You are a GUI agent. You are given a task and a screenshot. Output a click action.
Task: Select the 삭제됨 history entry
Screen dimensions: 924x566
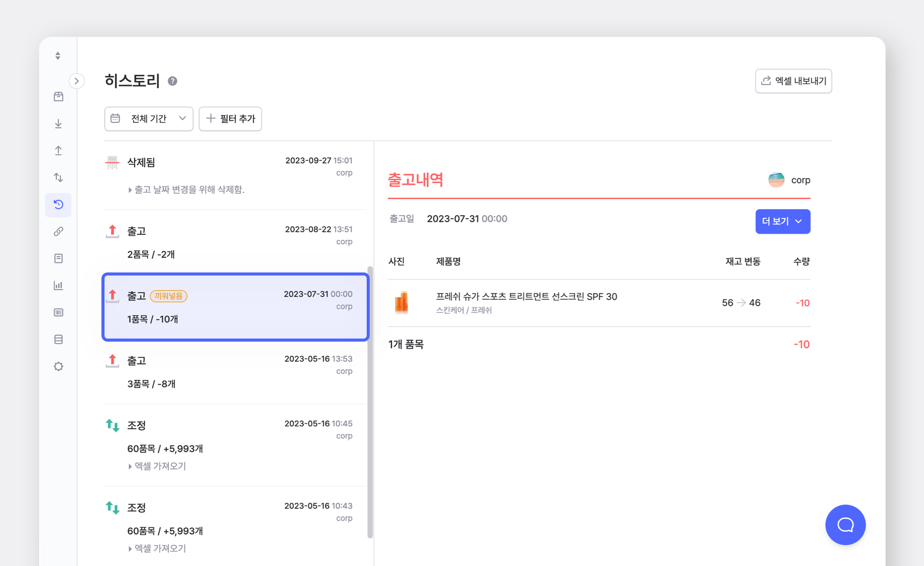pos(235,176)
